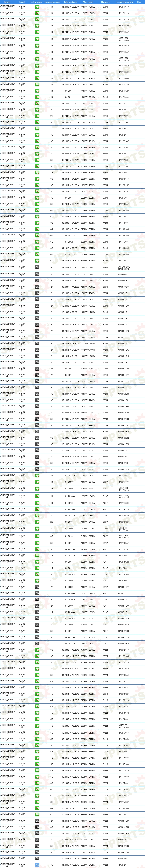Image resolution: width=145 pixels, height=868 pixels.
Task: Click production years 12.2005 -> 06.2009
Action: tap(70, 833)
